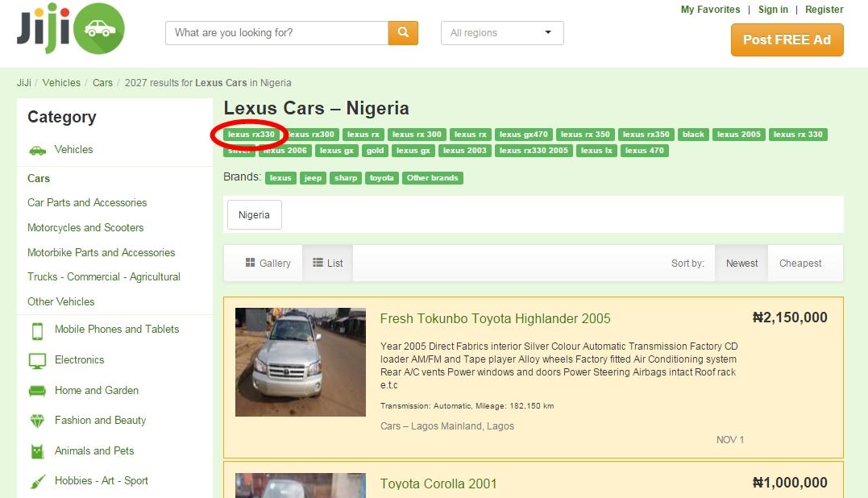The height and width of the screenshot is (498, 868).
Task: Select the lexus rx 350 tag
Action: point(585,135)
